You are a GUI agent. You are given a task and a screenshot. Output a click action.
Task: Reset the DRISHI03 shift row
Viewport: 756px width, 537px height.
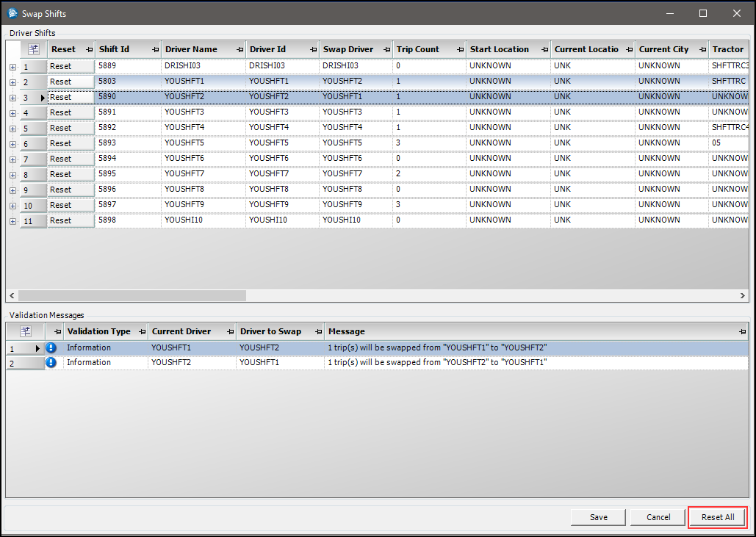click(x=71, y=67)
